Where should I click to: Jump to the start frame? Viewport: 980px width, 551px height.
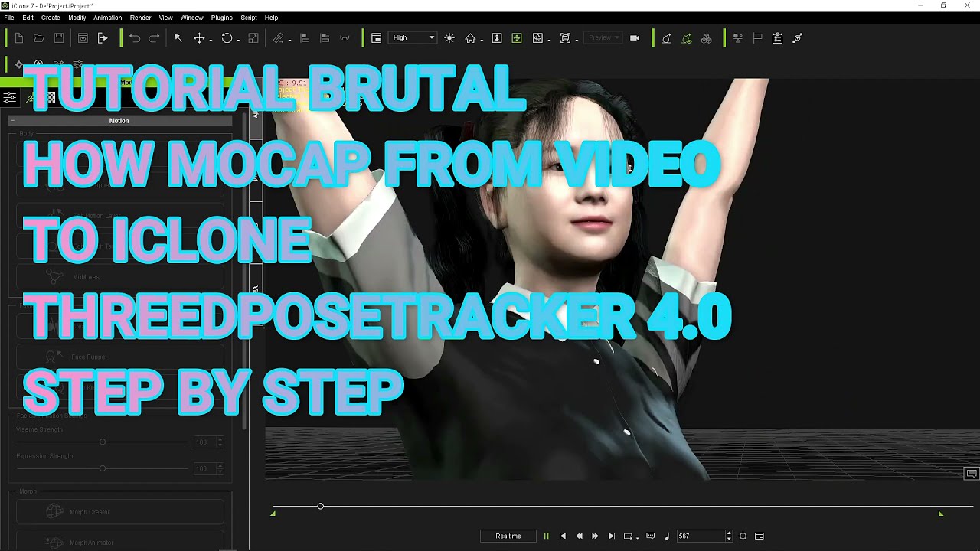click(563, 536)
